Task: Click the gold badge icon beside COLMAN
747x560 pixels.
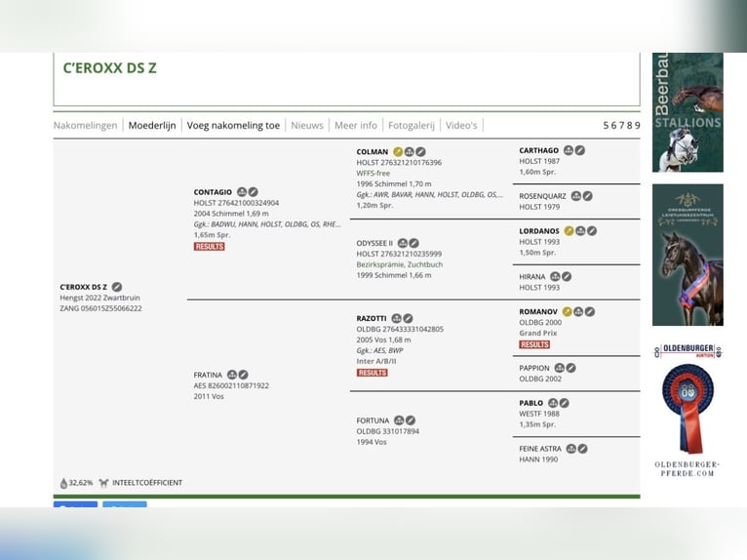Action: (398, 152)
